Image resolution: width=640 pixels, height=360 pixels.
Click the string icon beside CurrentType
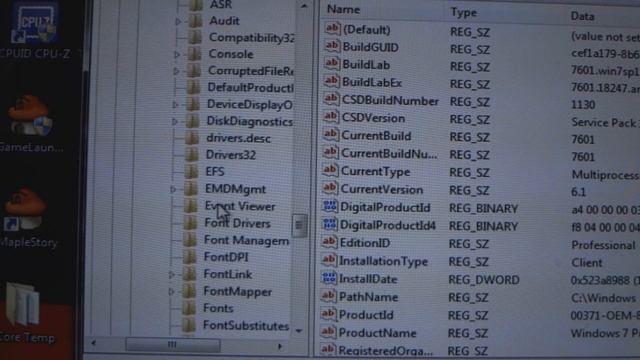[330, 171]
